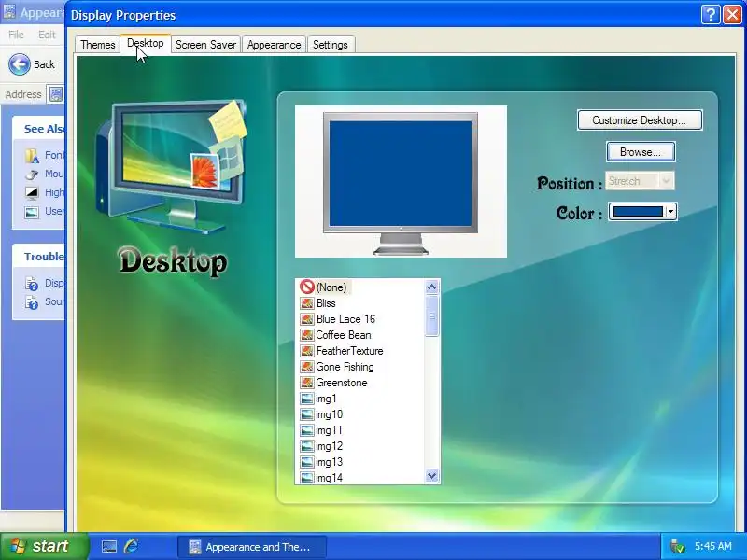This screenshot has width=747, height=560.
Task: Select (None) in wallpaper list
Action: pos(331,287)
